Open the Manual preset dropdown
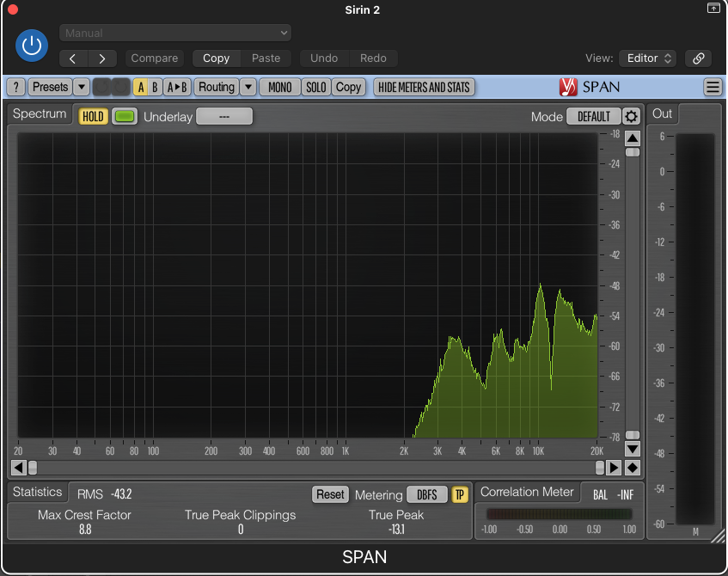 175,33
